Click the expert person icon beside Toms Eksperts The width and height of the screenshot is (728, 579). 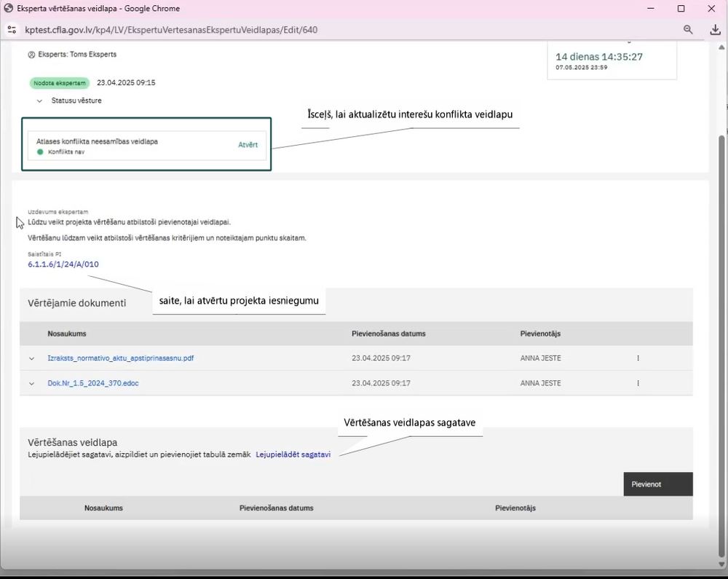point(31,55)
